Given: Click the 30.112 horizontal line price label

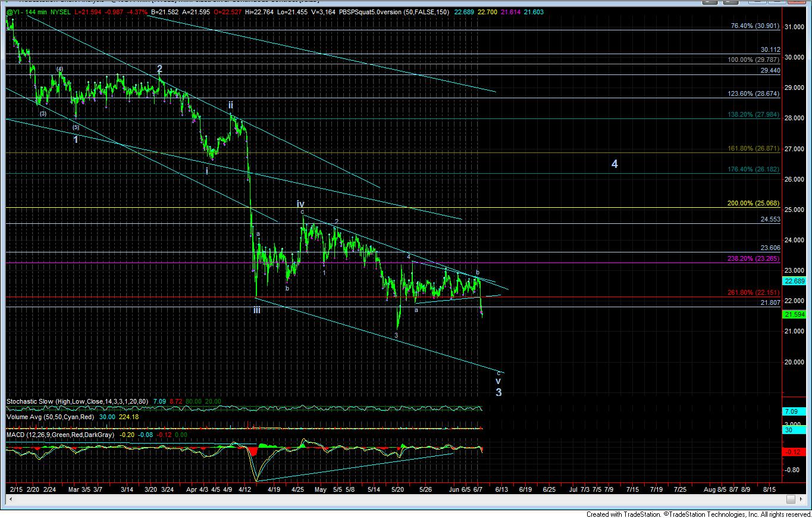Looking at the screenshot, I should (770, 50).
